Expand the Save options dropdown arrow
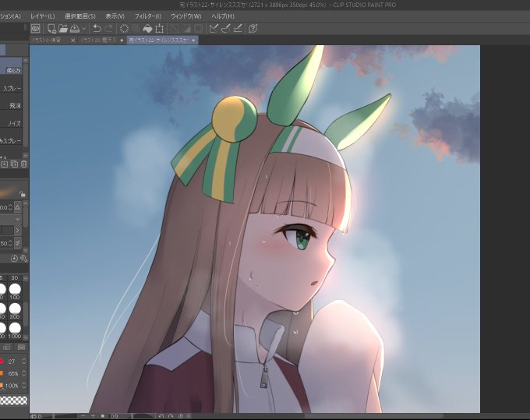530x420 pixels. 83,29
